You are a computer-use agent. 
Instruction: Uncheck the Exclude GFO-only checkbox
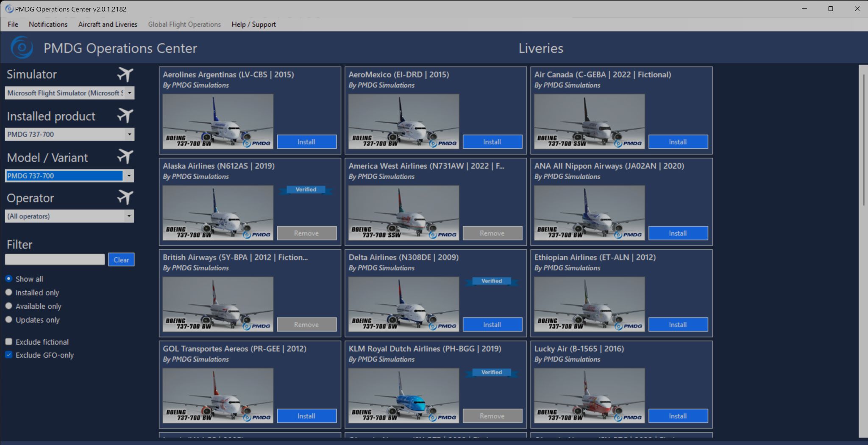click(x=8, y=355)
